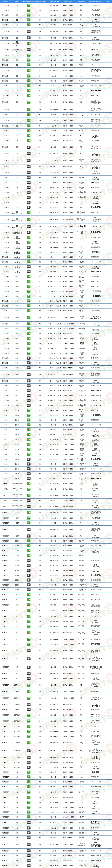The width and height of the screenshot is (112, 868).
Task: Click PB fuel icon in plain C2 1.1 row
Action: [29, 5]
